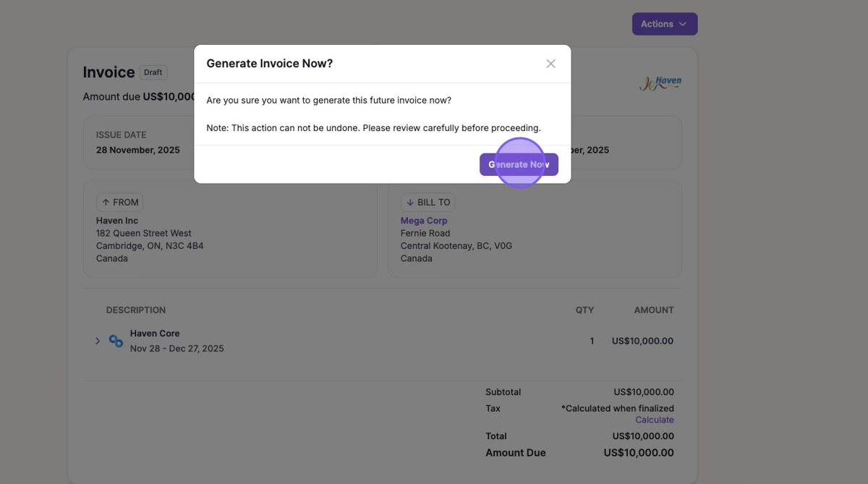
Task: Click the Haven Inc sender name
Action: (117, 221)
